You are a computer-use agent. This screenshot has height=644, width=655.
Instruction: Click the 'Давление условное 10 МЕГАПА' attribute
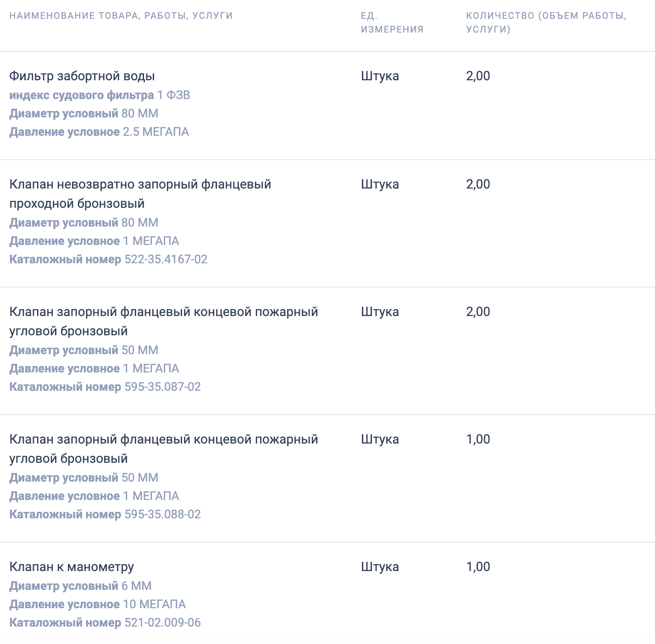(98, 605)
